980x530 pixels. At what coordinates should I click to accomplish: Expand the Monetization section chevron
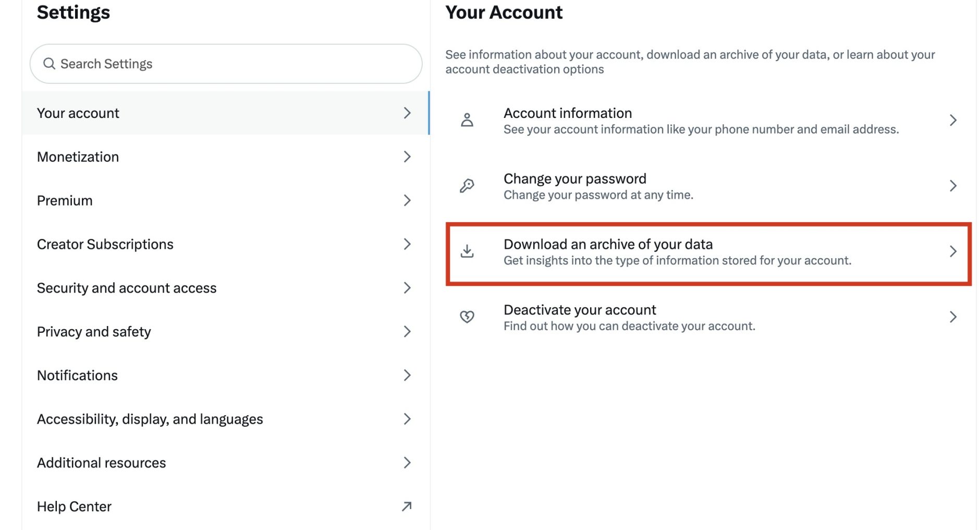(x=407, y=156)
